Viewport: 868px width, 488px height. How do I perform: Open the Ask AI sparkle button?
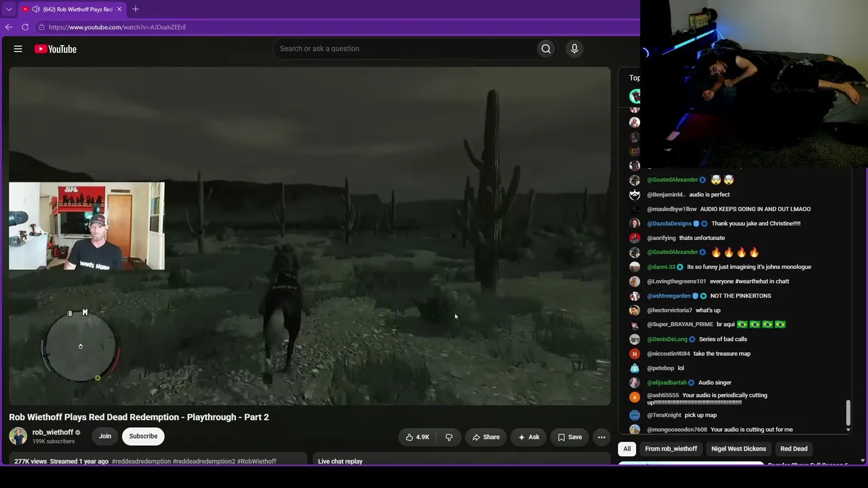click(529, 437)
